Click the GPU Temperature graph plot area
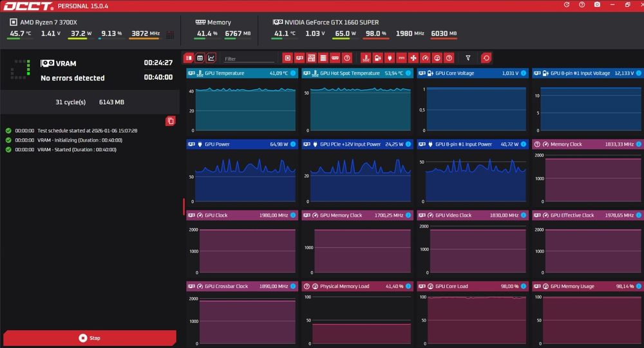 pyautogui.click(x=245, y=108)
